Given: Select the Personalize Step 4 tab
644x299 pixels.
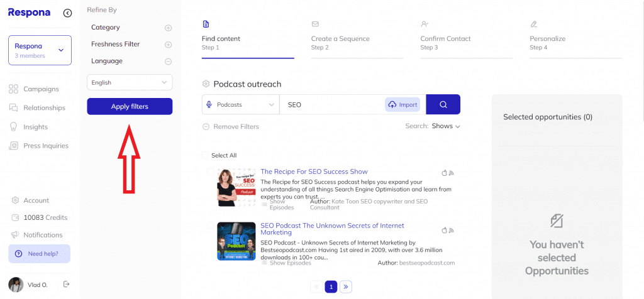Looking at the screenshot, I should click(x=575, y=39).
